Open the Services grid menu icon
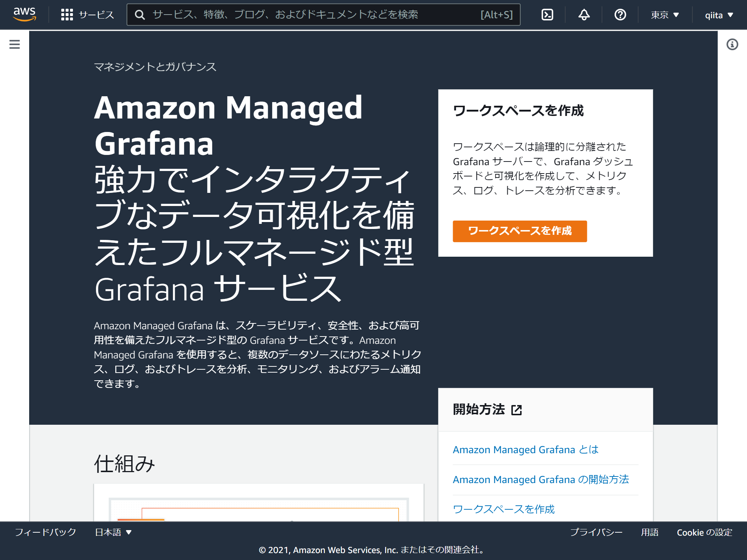Viewport: 747px width, 560px height. pos(67,15)
